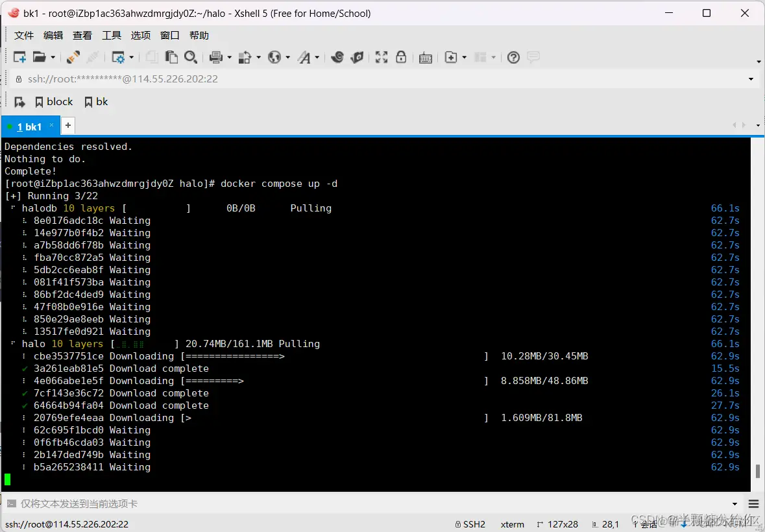The image size is (765, 532).
Task: Open the 文件 menu
Action: pos(24,35)
